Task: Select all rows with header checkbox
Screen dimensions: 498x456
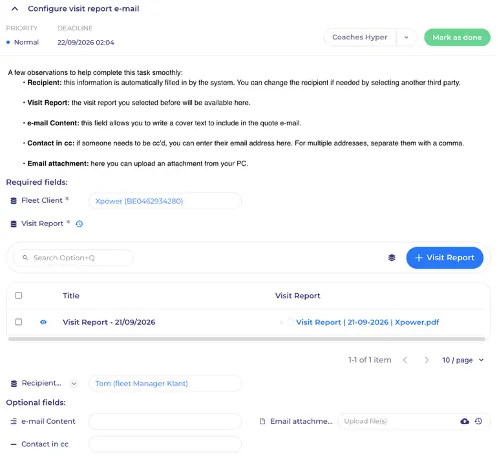Action: 19,296
